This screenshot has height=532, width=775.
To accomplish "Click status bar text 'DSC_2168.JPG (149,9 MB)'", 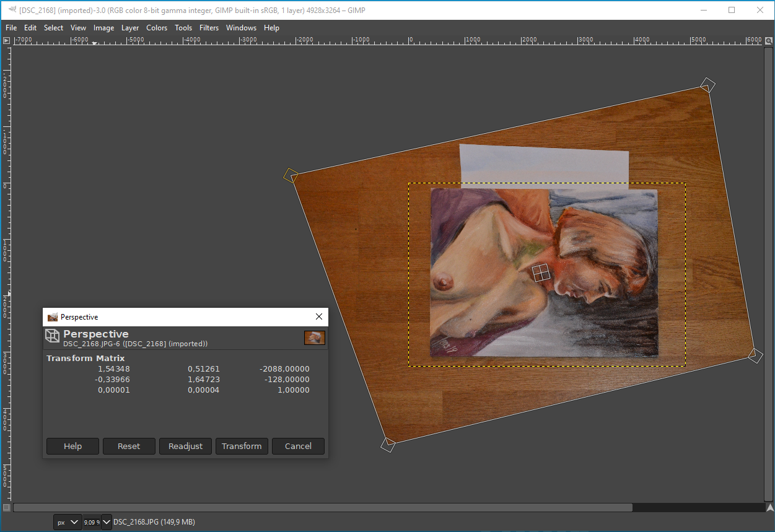I will (154, 522).
